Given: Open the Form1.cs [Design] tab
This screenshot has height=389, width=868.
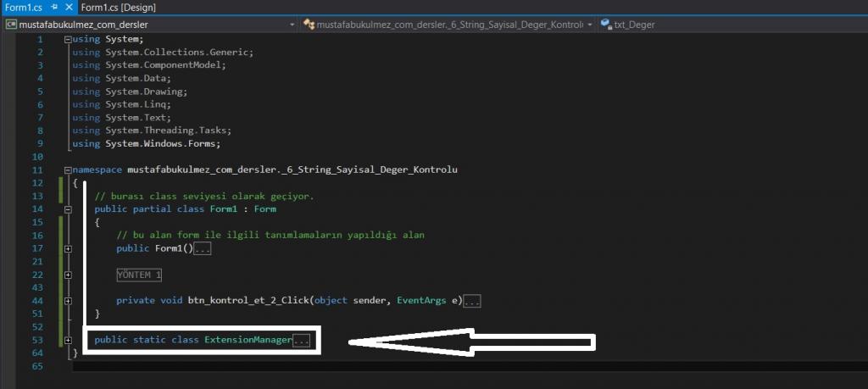Looking at the screenshot, I should tap(118, 7).
